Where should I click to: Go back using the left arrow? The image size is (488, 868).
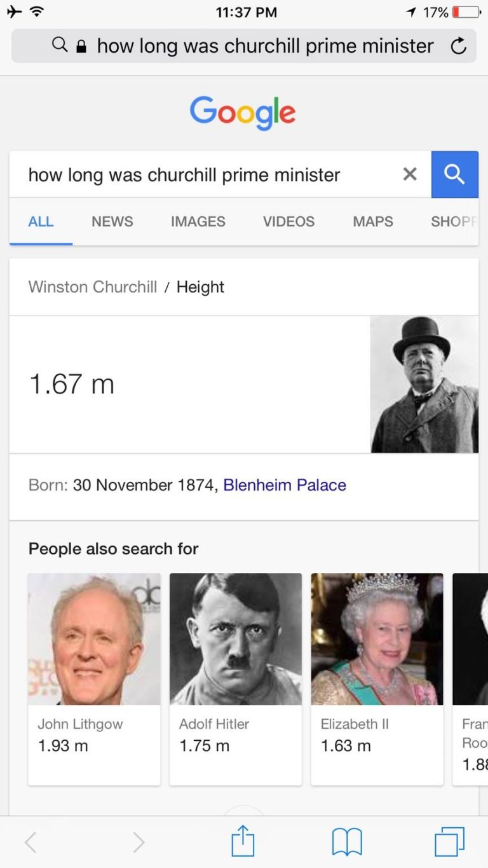30,843
